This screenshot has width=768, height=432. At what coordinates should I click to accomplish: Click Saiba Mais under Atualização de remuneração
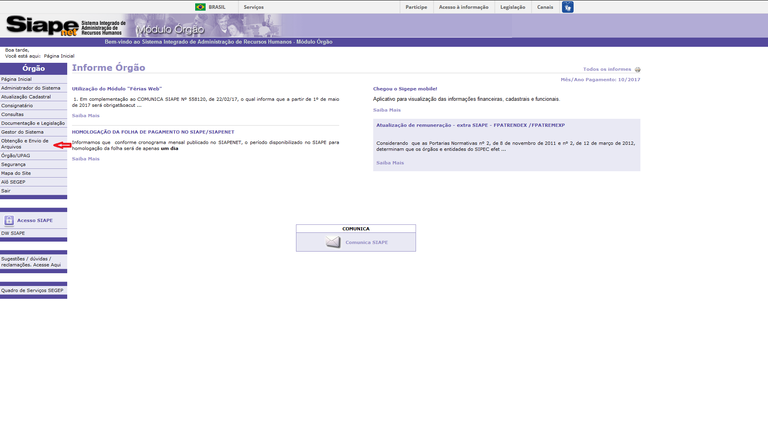(x=390, y=163)
